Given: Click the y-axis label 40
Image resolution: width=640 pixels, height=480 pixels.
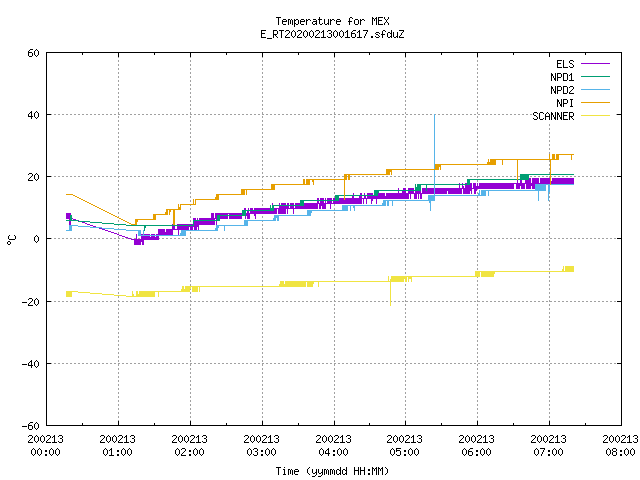Looking at the screenshot, I should coord(33,115).
